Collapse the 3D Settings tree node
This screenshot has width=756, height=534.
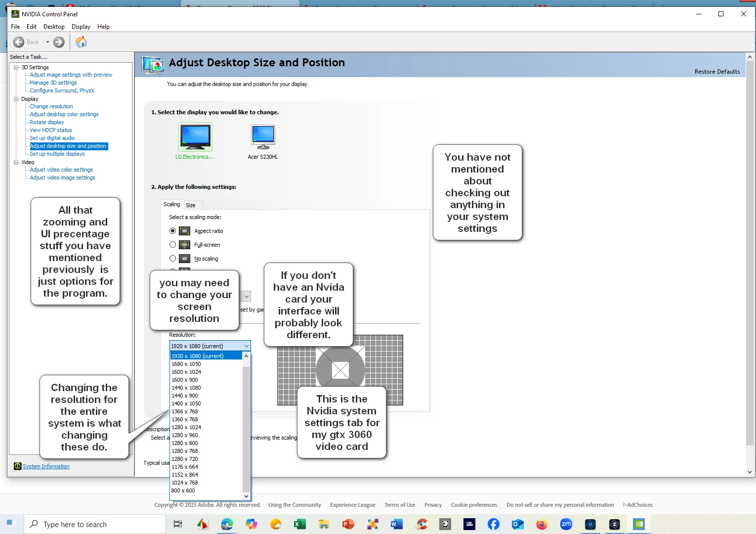(x=16, y=67)
